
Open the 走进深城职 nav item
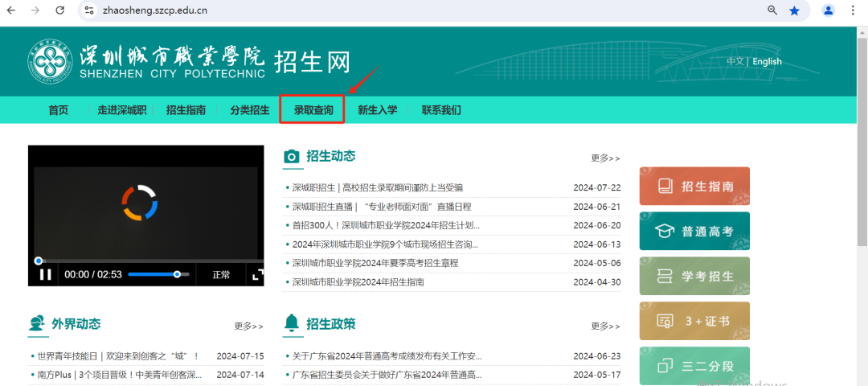coord(122,110)
